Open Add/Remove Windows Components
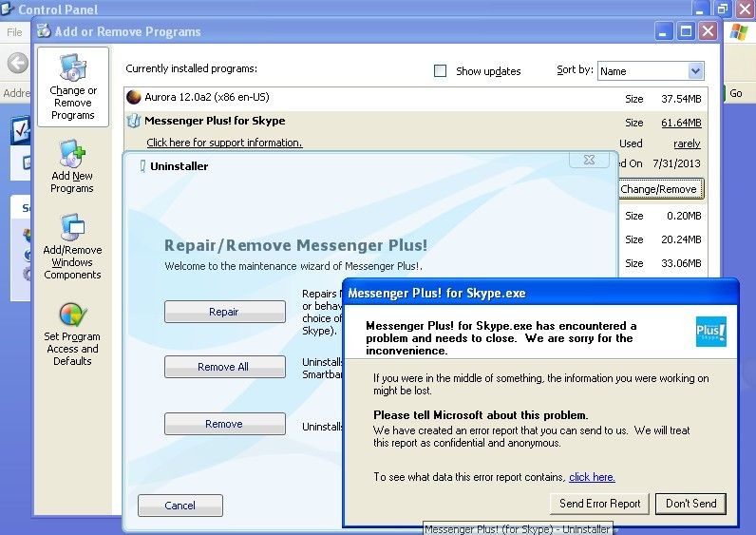Screen dimensions: 756x535 tap(72, 246)
